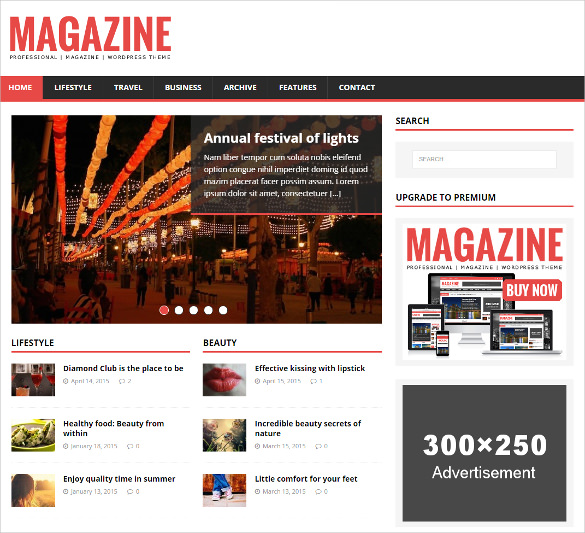The image size is (585, 533).
Task: Open Incredible beauty secrets of nature
Action: 308,428
